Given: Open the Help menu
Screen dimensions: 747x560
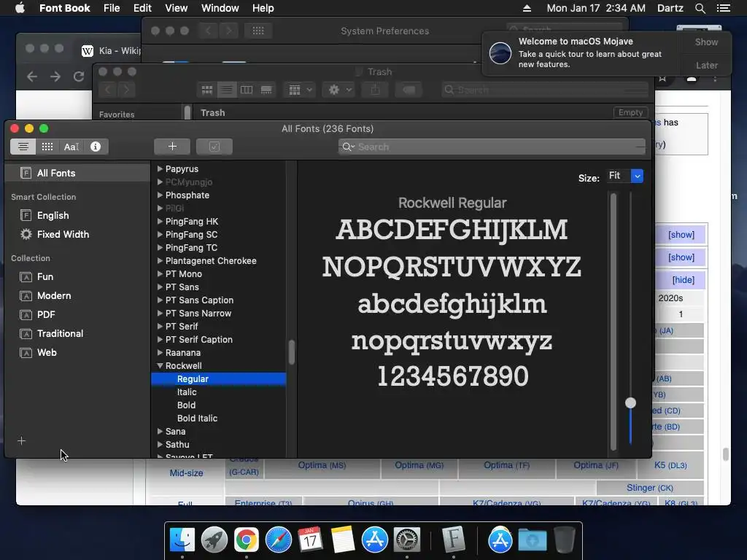Looking at the screenshot, I should [263, 8].
